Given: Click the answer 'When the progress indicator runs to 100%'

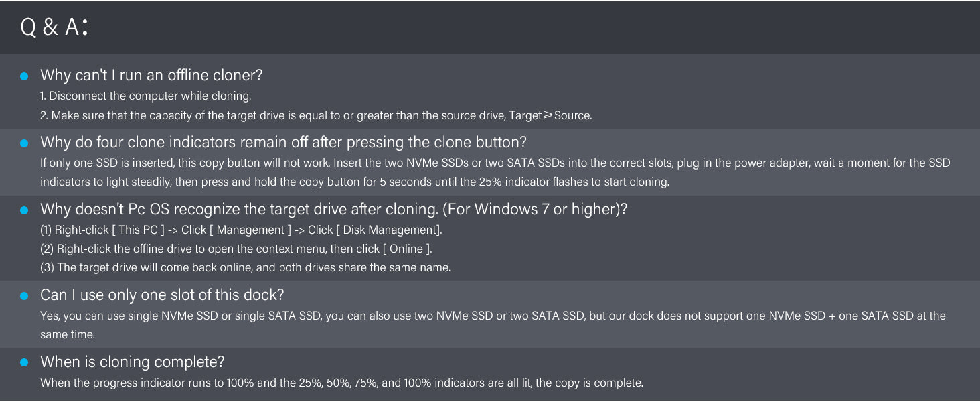Looking at the screenshot, I should tap(341, 383).
